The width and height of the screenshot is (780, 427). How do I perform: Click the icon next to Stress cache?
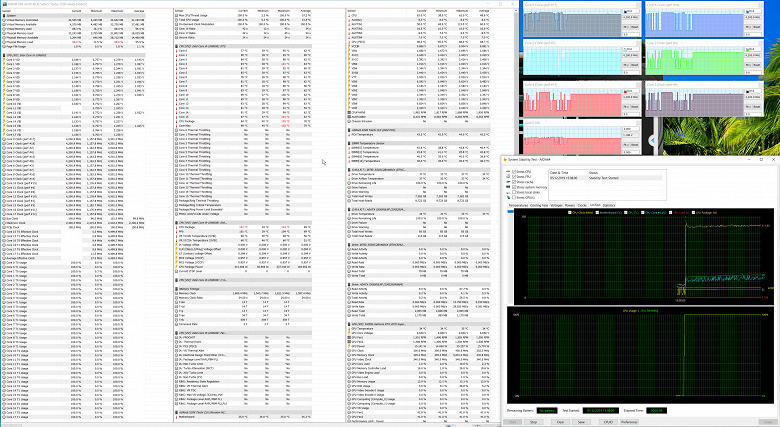[508, 182]
